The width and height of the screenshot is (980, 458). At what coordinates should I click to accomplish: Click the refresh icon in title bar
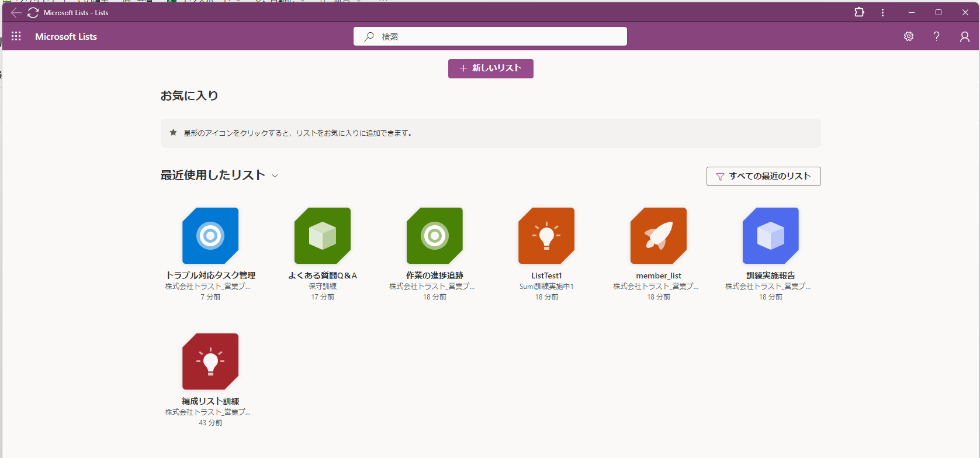click(33, 12)
